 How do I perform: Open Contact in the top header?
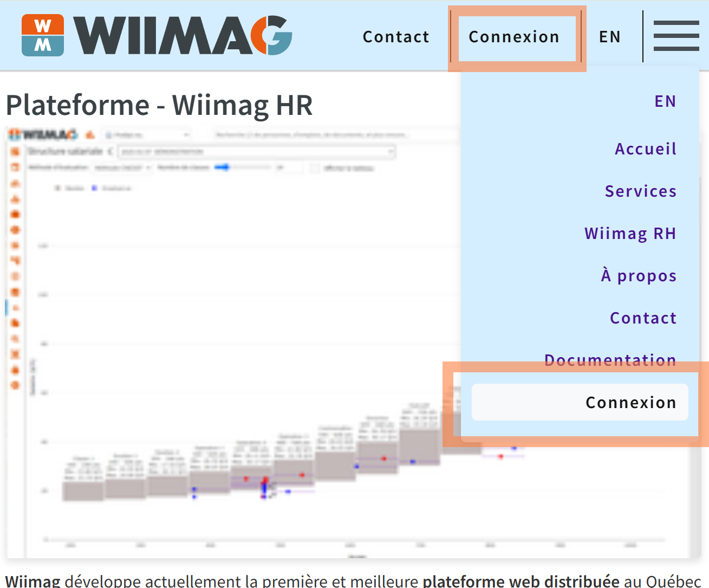click(x=396, y=37)
